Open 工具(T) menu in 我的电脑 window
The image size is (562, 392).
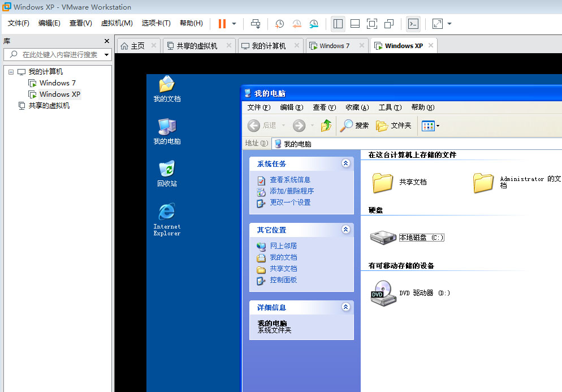(390, 107)
